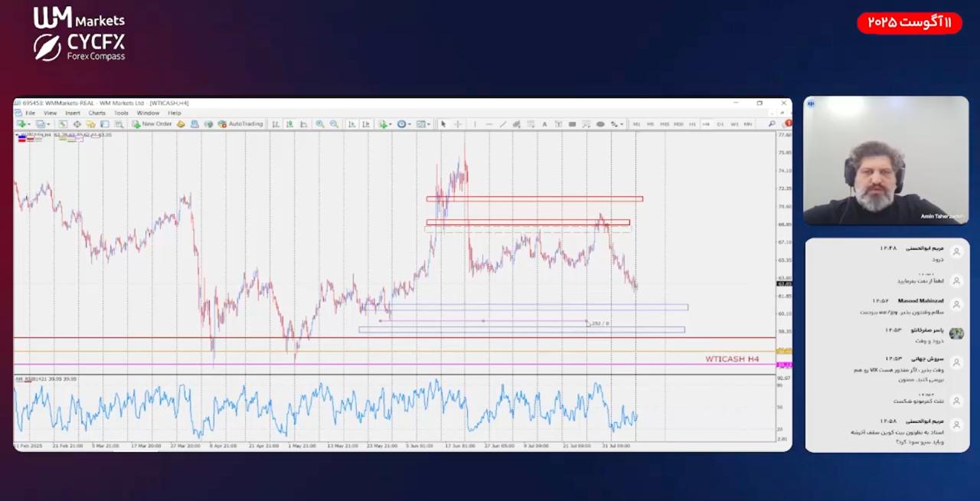The image size is (980, 501).
Task: Open the Charts menu
Action: (96, 113)
